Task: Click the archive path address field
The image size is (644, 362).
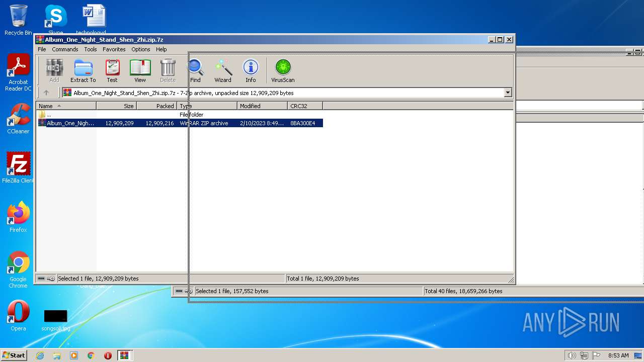Action: pos(287,93)
